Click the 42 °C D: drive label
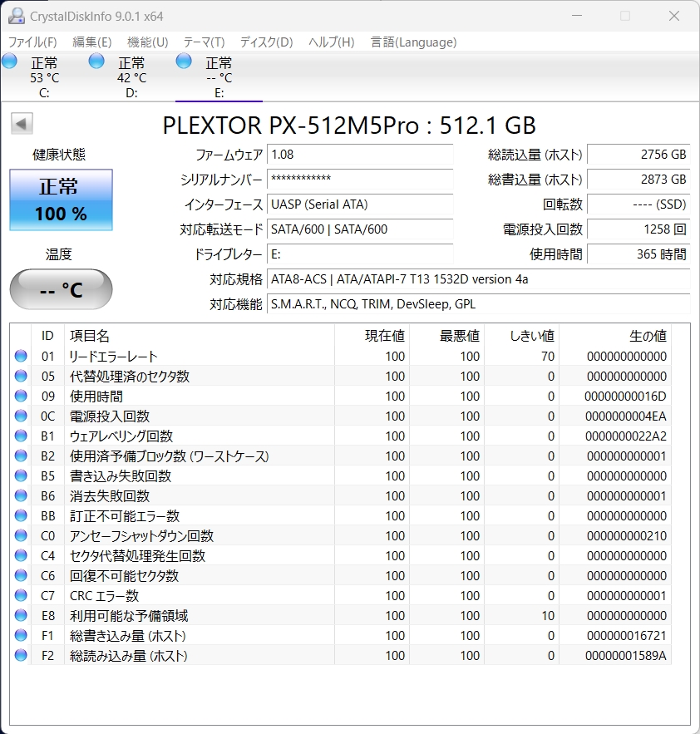Screen dimensions: 700x734 click(131, 77)
